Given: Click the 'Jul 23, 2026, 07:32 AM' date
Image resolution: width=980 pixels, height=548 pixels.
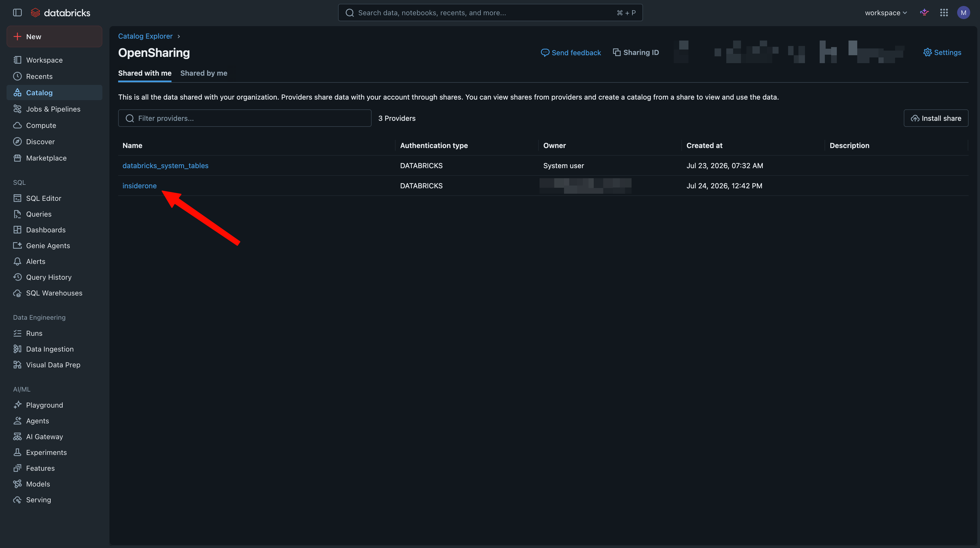Looking at the screenshot, I should tap(725, 166).
